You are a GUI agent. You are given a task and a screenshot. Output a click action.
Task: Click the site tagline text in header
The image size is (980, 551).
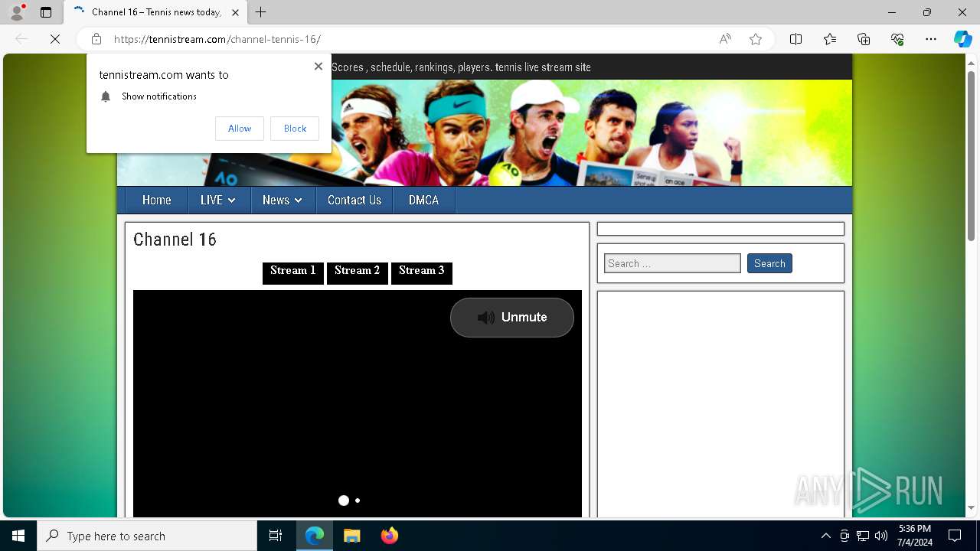461,67
